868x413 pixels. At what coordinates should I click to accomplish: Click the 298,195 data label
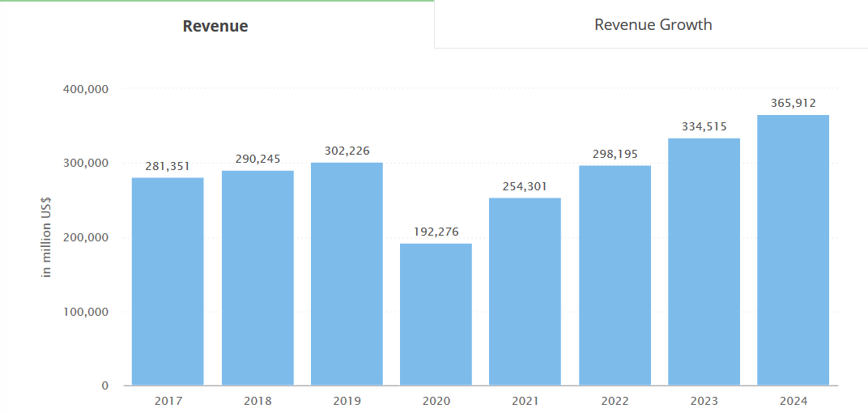[615, 153]
